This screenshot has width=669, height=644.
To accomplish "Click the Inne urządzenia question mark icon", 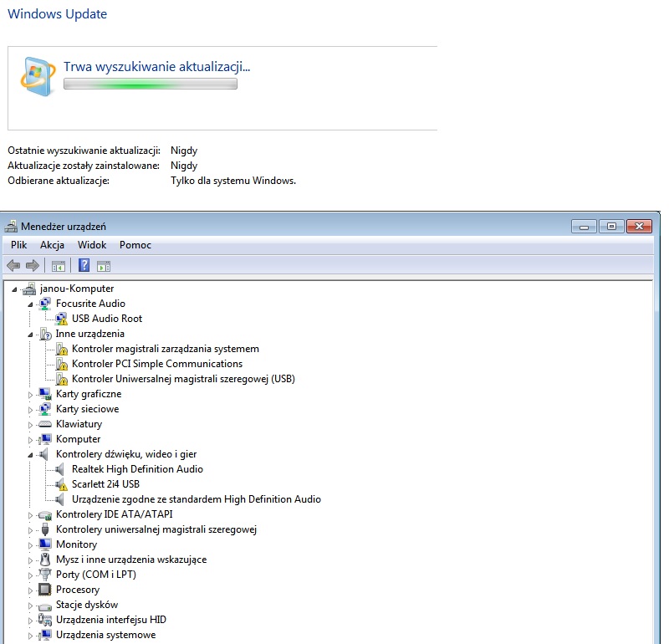I will (x=45, y=334).
